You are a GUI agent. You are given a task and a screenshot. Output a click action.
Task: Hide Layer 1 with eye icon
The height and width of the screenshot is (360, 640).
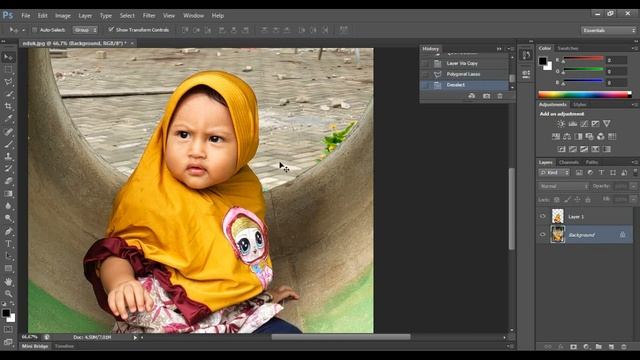(x=543, y=216)
